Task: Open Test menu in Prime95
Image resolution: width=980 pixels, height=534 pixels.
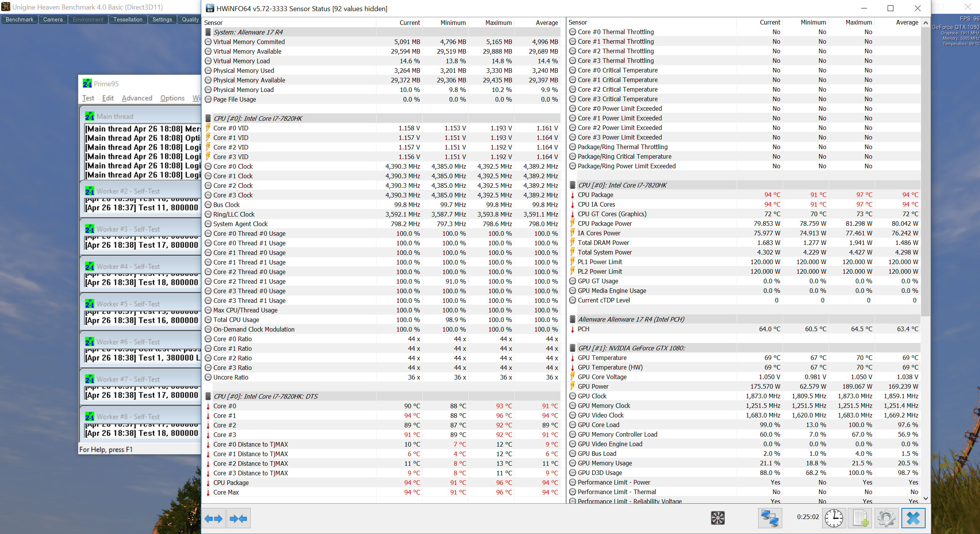Action: 88,98
